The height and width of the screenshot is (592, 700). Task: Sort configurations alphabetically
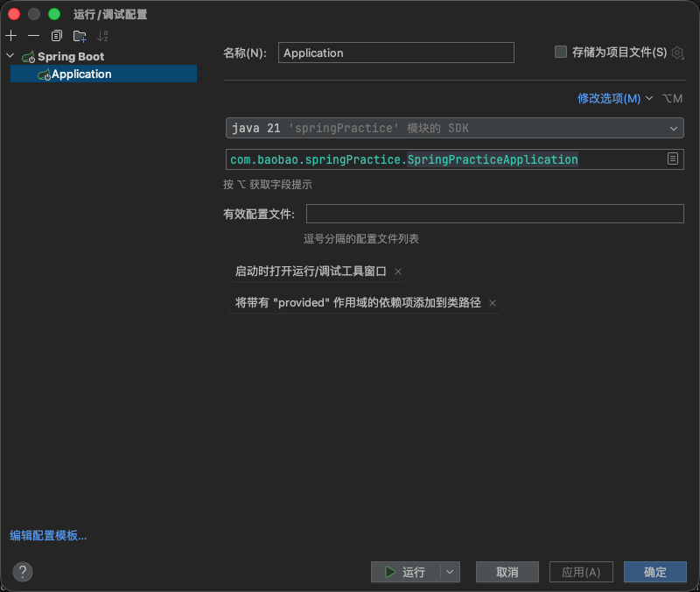point(102,36)
